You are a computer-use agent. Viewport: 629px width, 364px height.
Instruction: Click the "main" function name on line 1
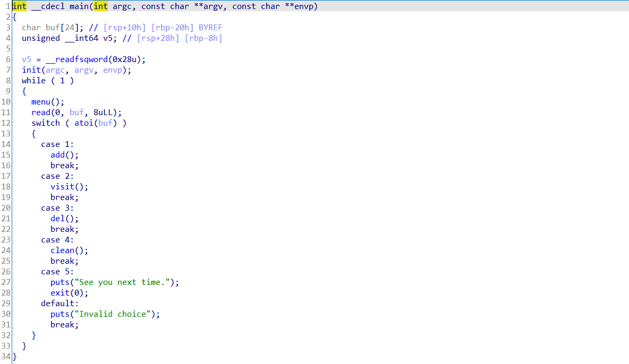point(79,6)
